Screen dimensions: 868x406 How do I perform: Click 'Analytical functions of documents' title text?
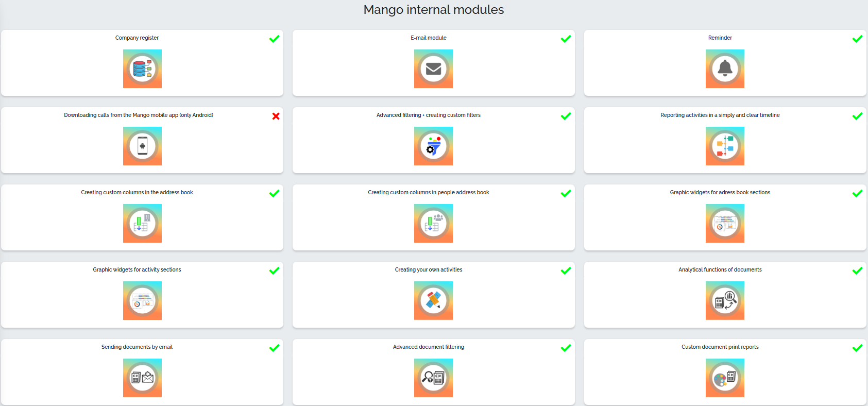coord(720,269)
